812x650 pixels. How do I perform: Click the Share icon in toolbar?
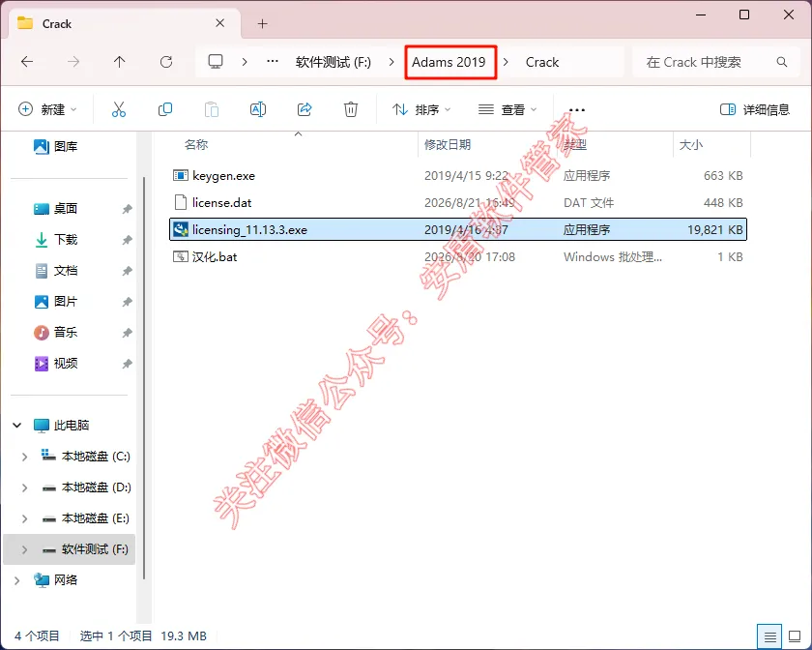[304, 109]
